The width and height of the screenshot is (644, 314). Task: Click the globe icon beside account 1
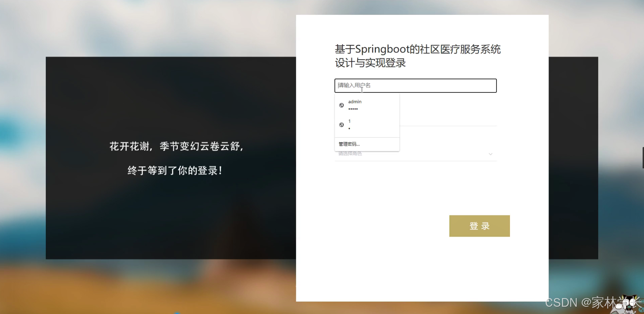[x=341, y=125]
